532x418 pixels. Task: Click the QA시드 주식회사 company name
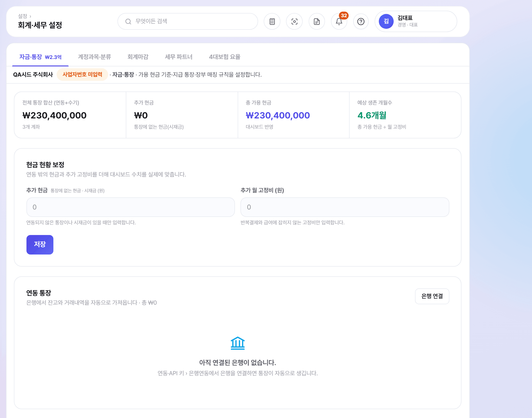pos(33,75)
